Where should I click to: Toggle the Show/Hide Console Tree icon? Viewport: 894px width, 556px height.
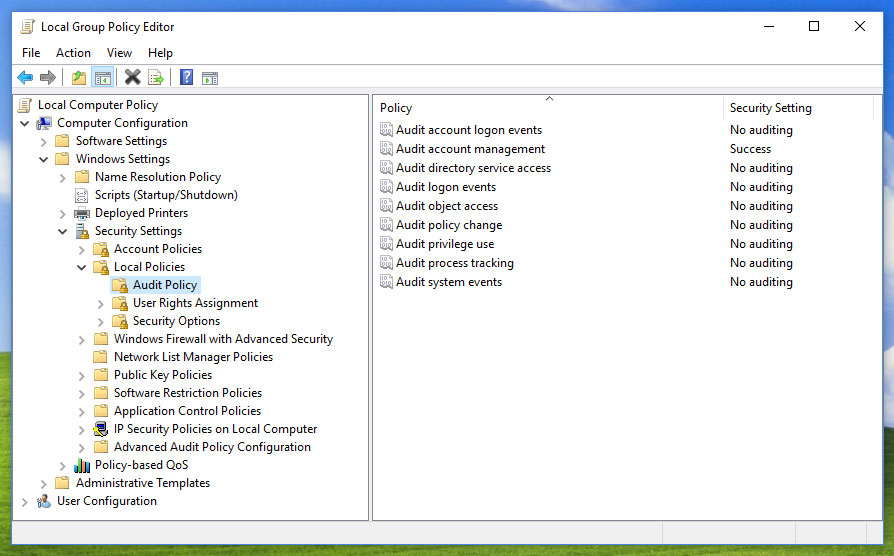tap(102, 78)
